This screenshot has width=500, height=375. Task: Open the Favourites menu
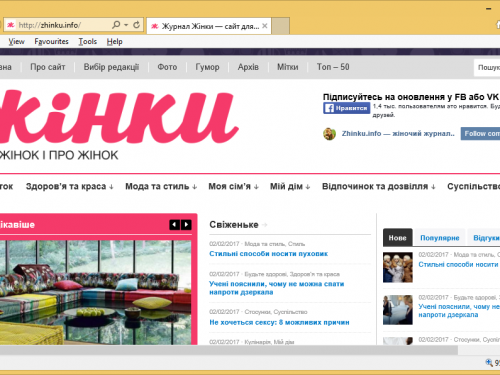[51, 42]
